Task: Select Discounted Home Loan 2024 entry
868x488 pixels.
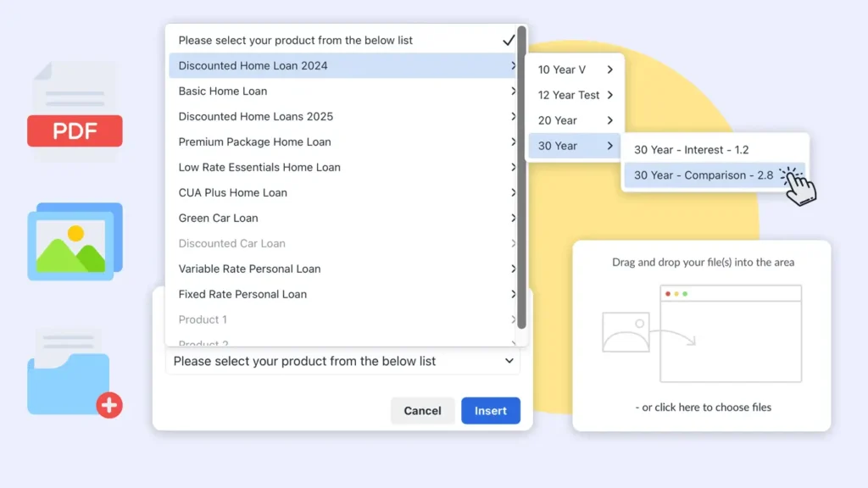Action: pyautogui.click(x=342, y=65)
